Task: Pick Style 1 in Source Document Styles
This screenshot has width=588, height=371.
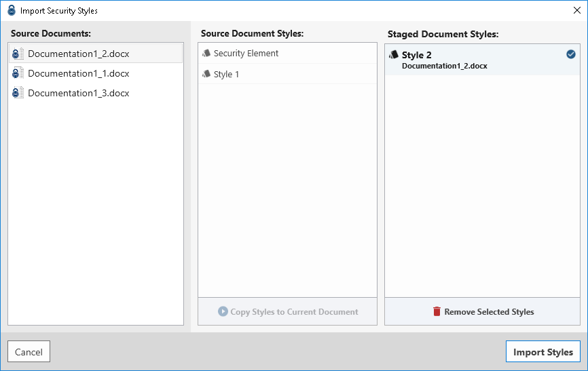Action: 227,74
